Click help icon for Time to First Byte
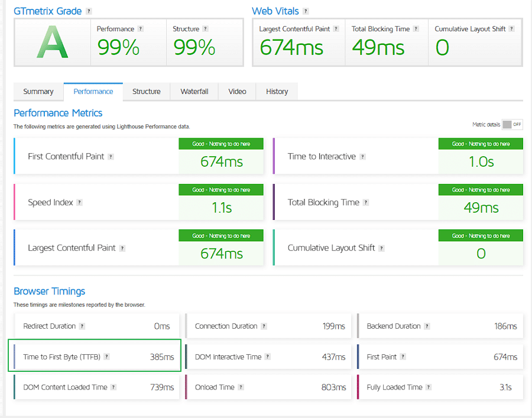 [x=107, y=357]
